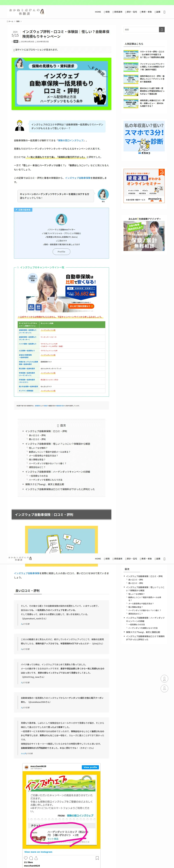Click the search submit icon button in sidebar
Viewport: 174px width, 868px height.
tap(162, 30)
